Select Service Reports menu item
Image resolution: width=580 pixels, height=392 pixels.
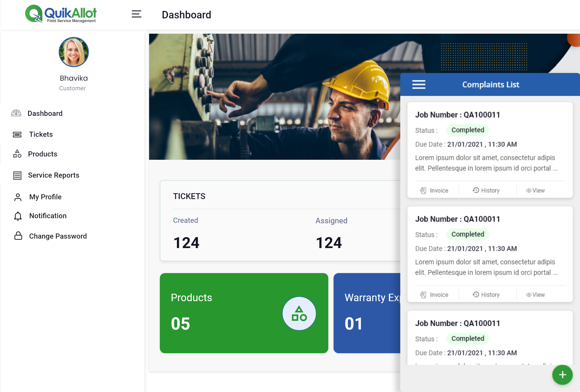54,175
